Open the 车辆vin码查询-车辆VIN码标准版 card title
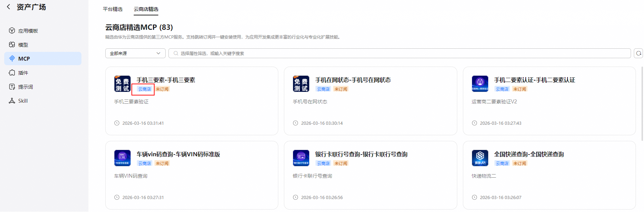Viewport: 644px width, 212px height. [178, 155]
